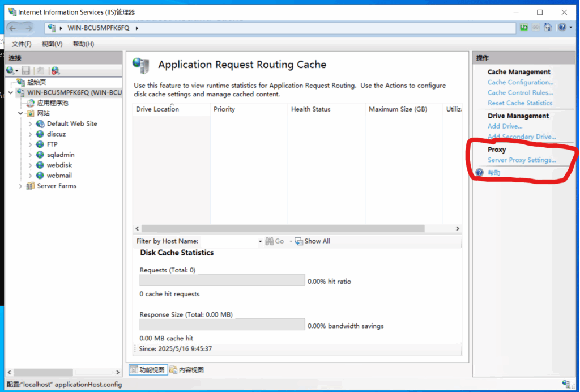Select the Default Web Site globe icon
Screen dimensions: 580x392
(x=40, y=123)
